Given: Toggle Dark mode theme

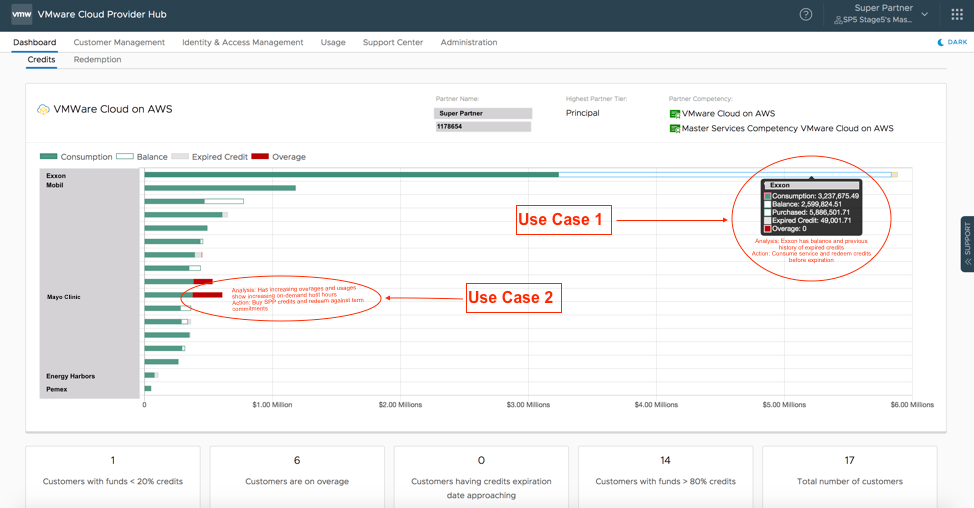Looking at the screenshot, I should pos(952,43).
